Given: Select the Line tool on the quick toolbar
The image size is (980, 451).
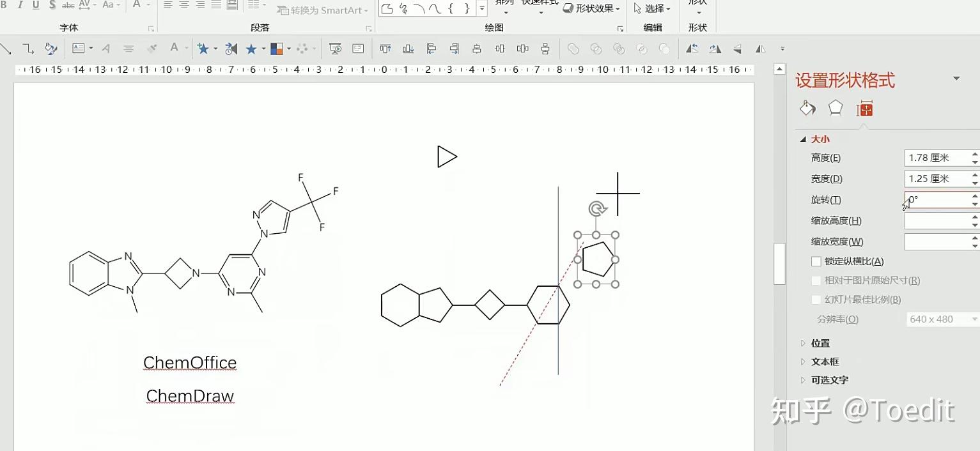Looking at the screenshot, I should coord(7,49).
